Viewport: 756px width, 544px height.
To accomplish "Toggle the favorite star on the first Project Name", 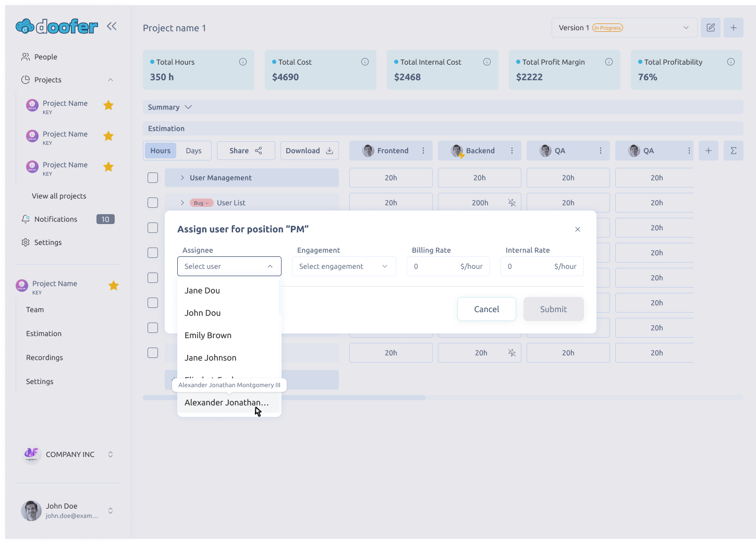I will [108, 105].
